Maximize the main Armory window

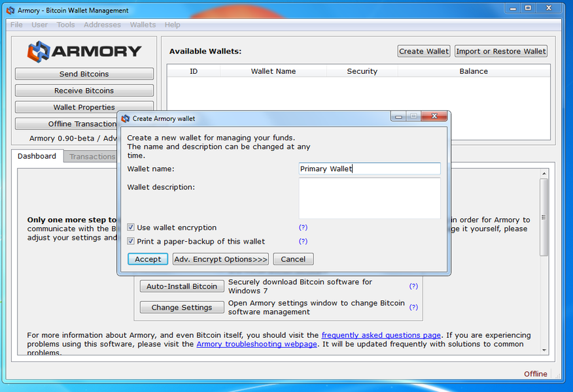click(x=528, y=8)
